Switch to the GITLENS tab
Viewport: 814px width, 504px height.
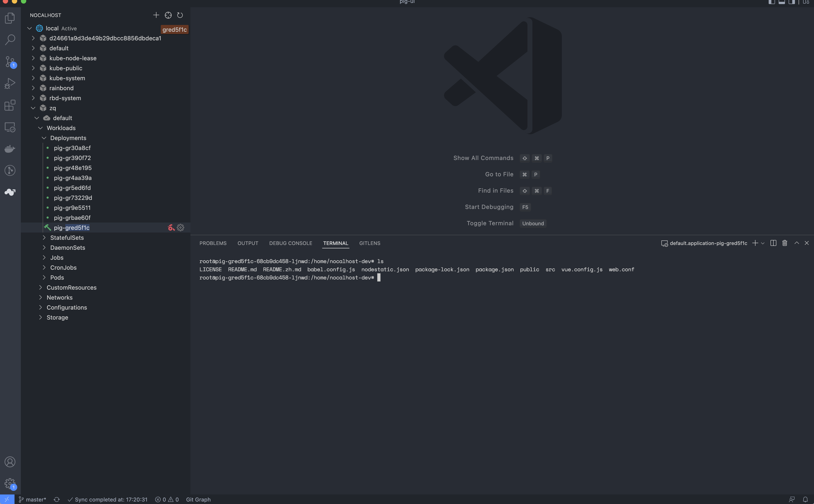click(370, 243)
